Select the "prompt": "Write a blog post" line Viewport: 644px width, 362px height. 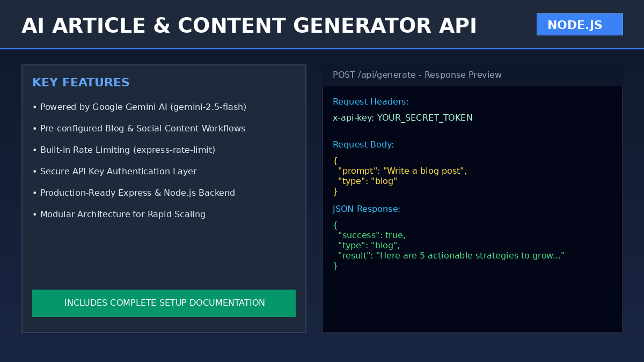pyautogui.click(x=402, y=171)
